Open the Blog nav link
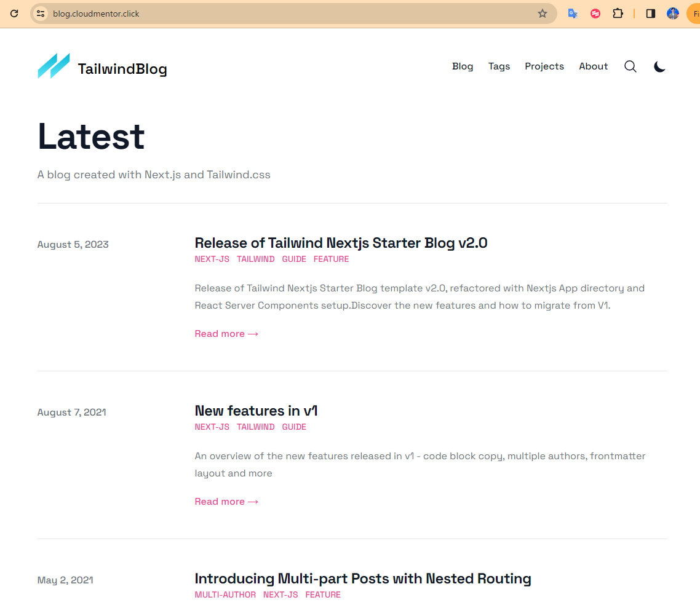 (x=463, y=66)
